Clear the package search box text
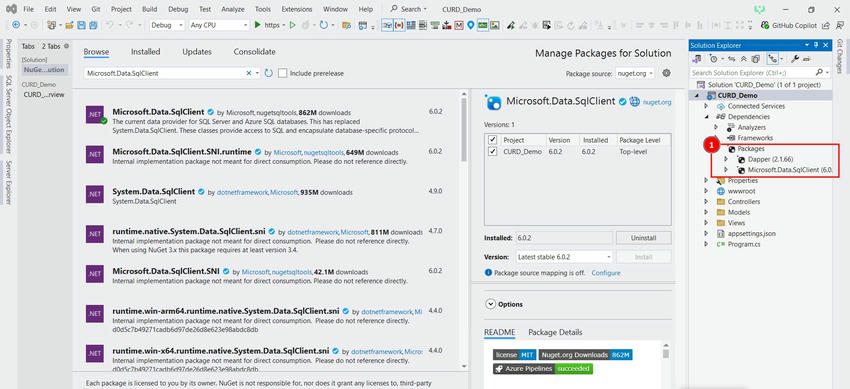 point(249,73)
